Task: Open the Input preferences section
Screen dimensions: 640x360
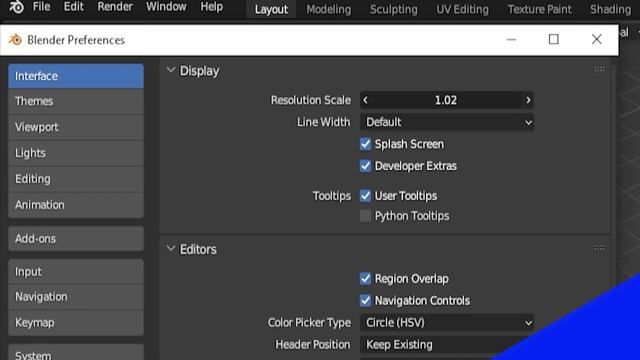Action: tap(76, 272)
